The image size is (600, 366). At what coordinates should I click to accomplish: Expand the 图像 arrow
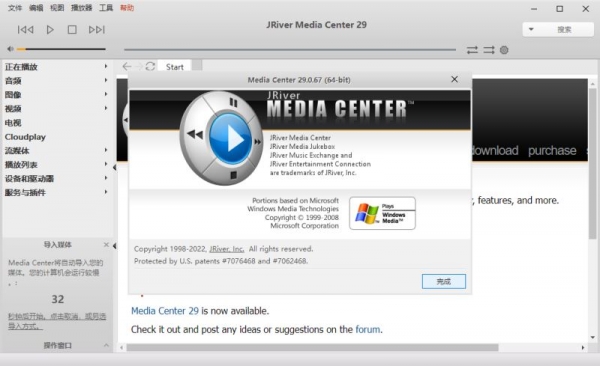coord(106,94)
